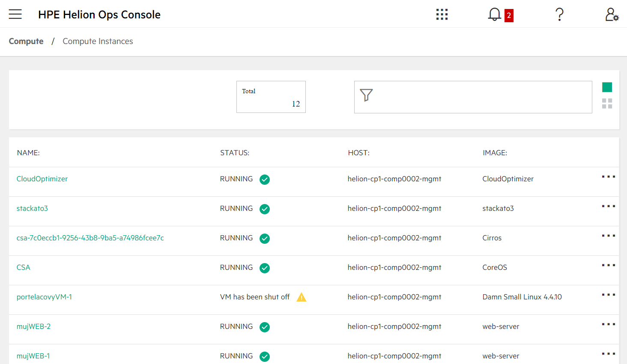Click Compute Instances breadcrumb text
Image resolution: width=627 pixels, height=364 pixels.
click(98, 41)
